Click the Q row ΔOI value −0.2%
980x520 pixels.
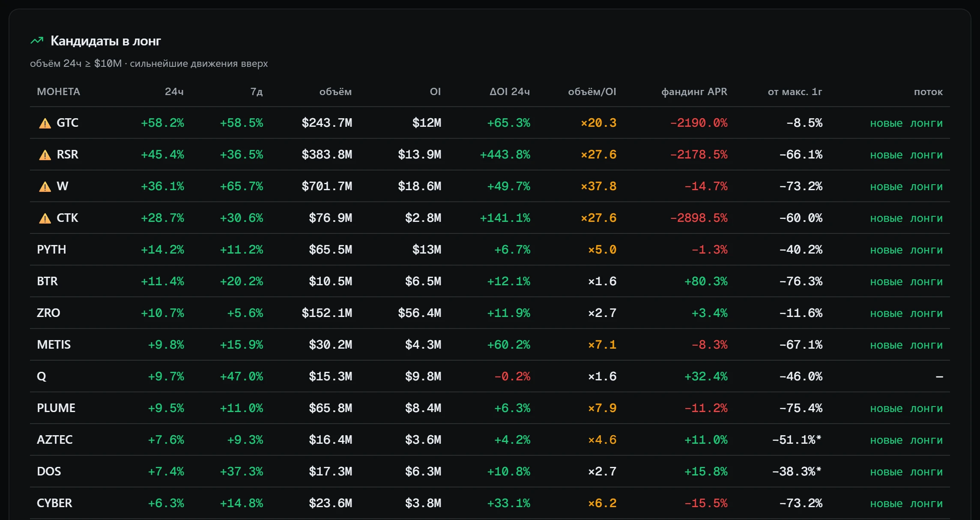point(512,377)
